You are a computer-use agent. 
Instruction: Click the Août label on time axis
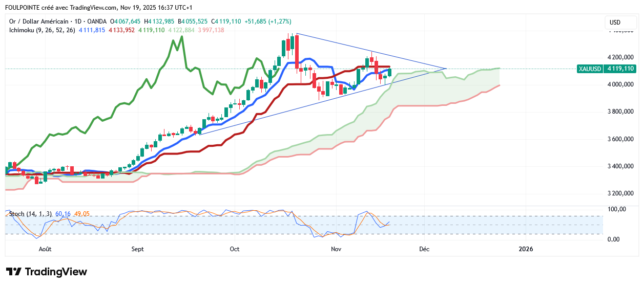(x=45, y=249)
